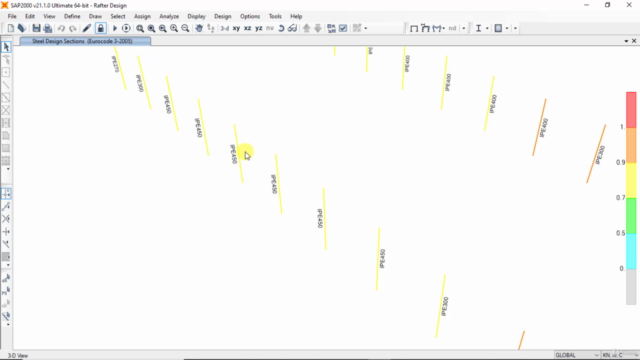
Task: Pick the Quick Draw Braces X tool
Action: pyautogui.click(x=6, y=110)
